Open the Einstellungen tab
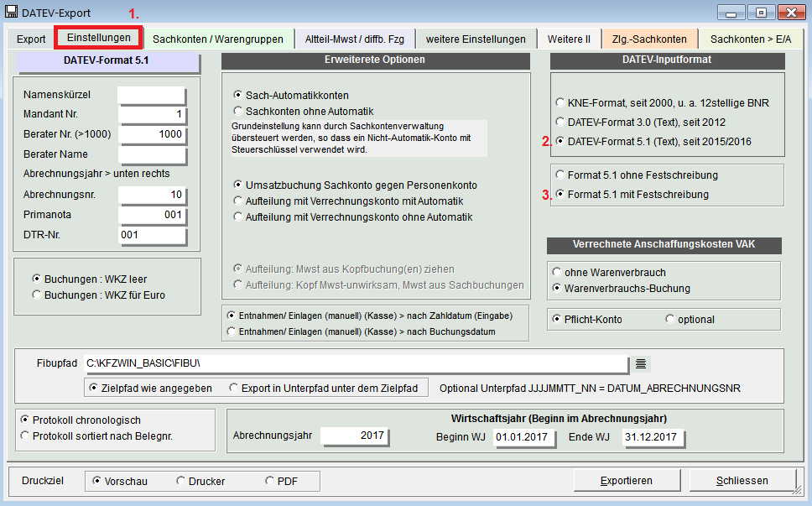This screenshot has width=812, height=506. pos(98,38)
